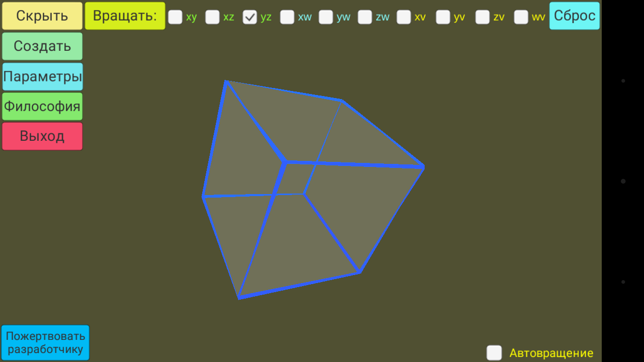This screenshot has width=644, height=362.
Task: Enable wv rotation checkbox
Action: (x=521, y=17)
